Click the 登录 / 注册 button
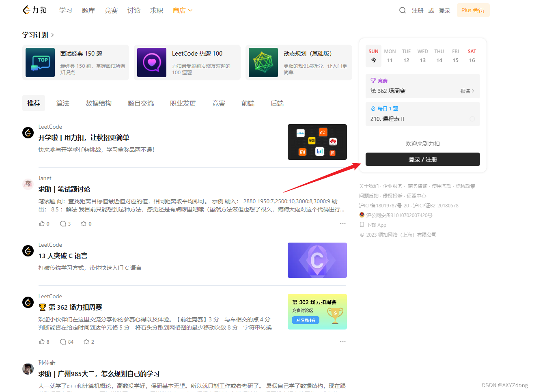The width and height of the screenshot is (534, 392). (x=423, y=159)
